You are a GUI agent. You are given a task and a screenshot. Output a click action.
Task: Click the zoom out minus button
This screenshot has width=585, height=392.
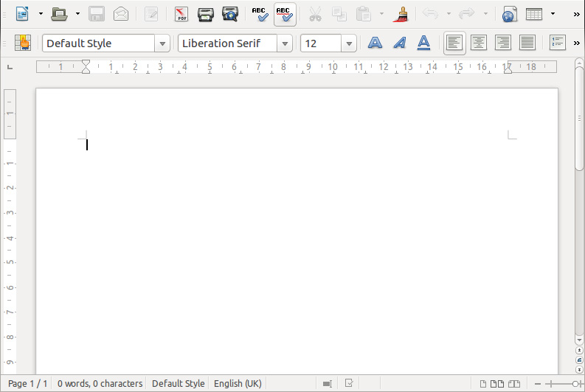(x=538, y=384)
